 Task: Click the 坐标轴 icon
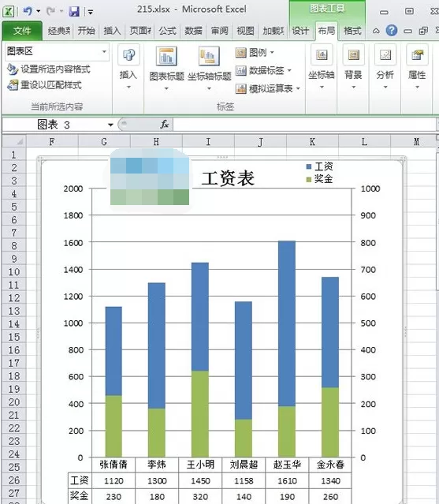[x=322, y=55]
